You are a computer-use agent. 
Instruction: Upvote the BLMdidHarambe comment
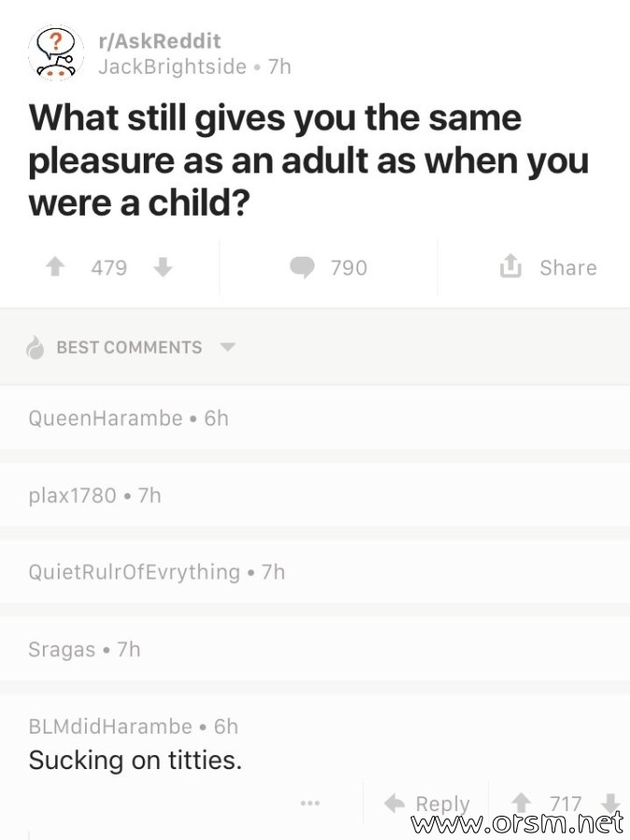(x=521, y=803)
